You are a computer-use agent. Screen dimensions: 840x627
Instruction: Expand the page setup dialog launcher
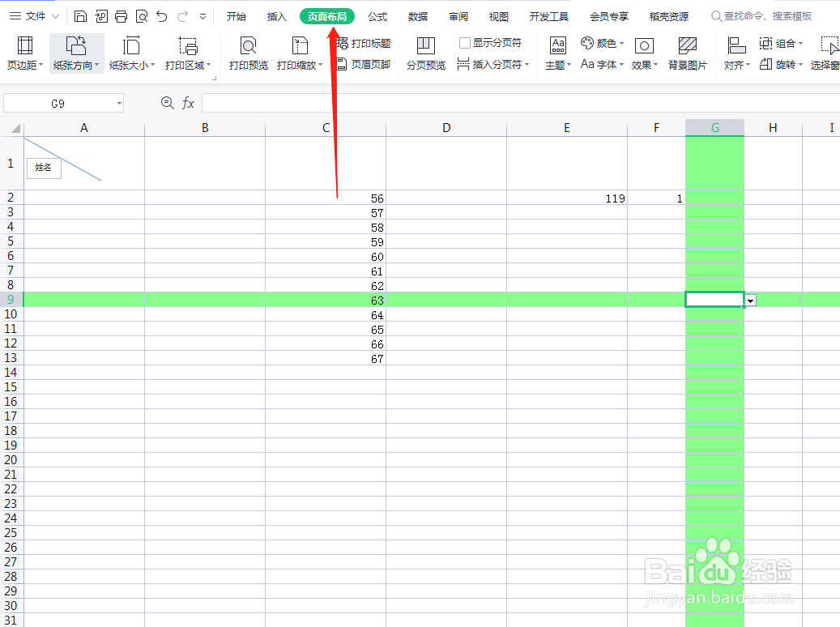pos(215,79)
